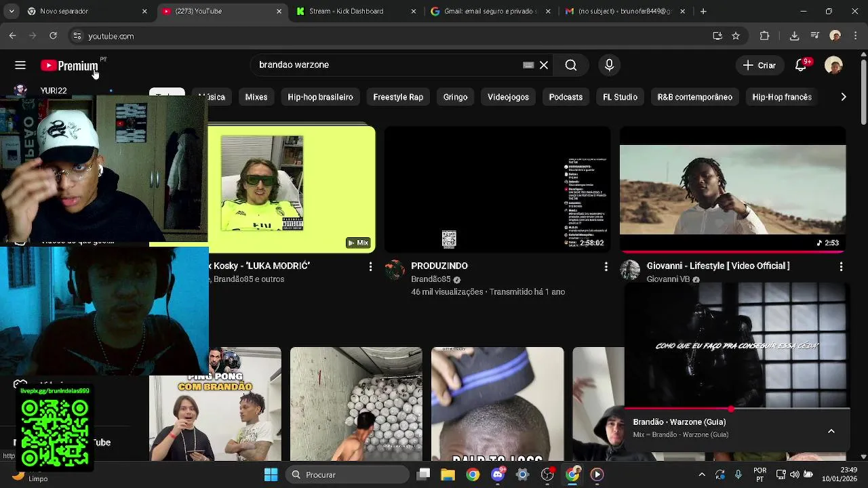
Task: Open Chrome three-dot menu
Action: click(854, 36)
